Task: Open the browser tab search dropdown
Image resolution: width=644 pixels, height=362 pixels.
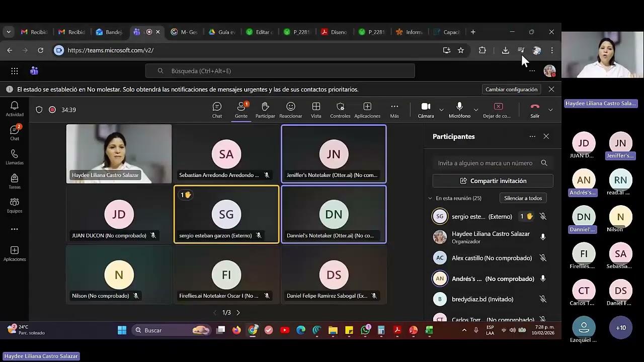Action: [x=9, y=32]
